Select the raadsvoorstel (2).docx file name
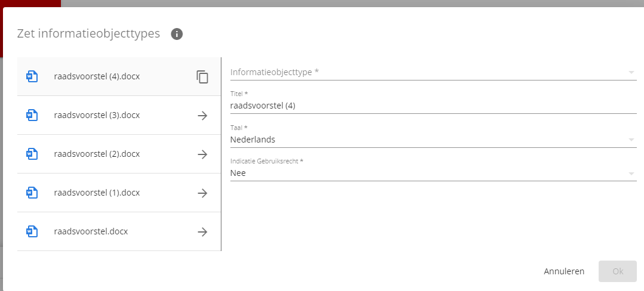Screen dimensions: 644x291 [97, 154]
